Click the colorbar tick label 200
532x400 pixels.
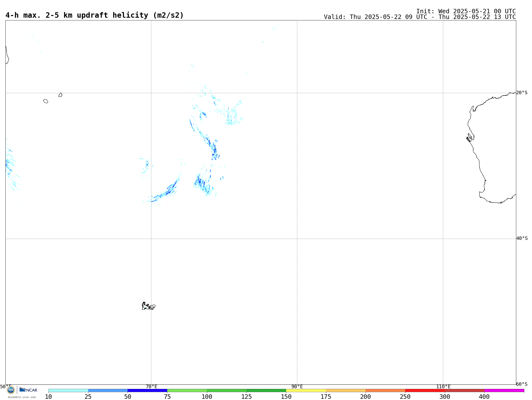(366, 397)
